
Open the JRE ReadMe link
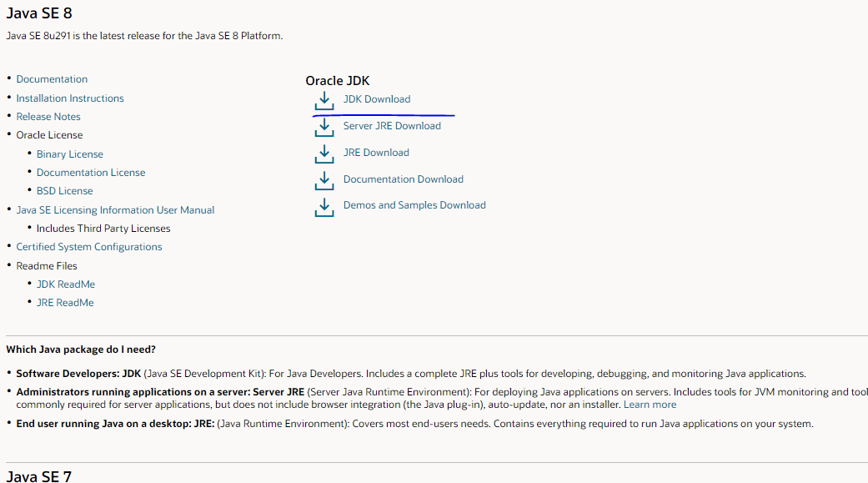[65, 303]
